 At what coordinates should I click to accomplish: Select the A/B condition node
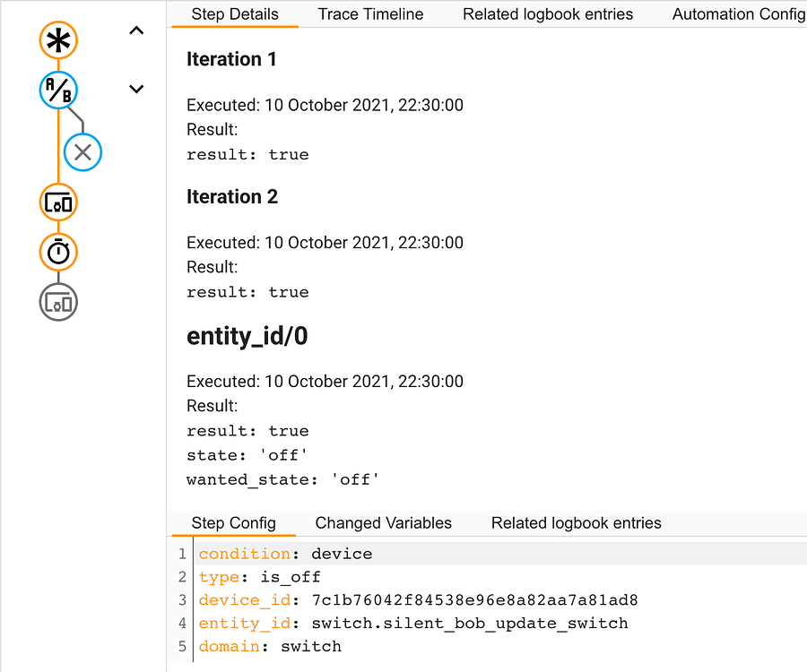click(x=58, y=90)
